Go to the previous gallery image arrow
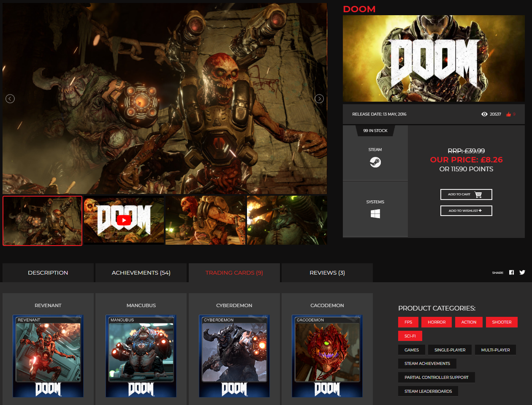This screenshot has height=405, width=532. (10, 99)
